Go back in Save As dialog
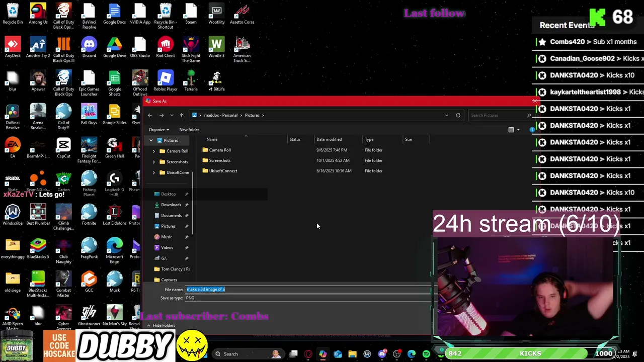 click(x=150, y=115)
